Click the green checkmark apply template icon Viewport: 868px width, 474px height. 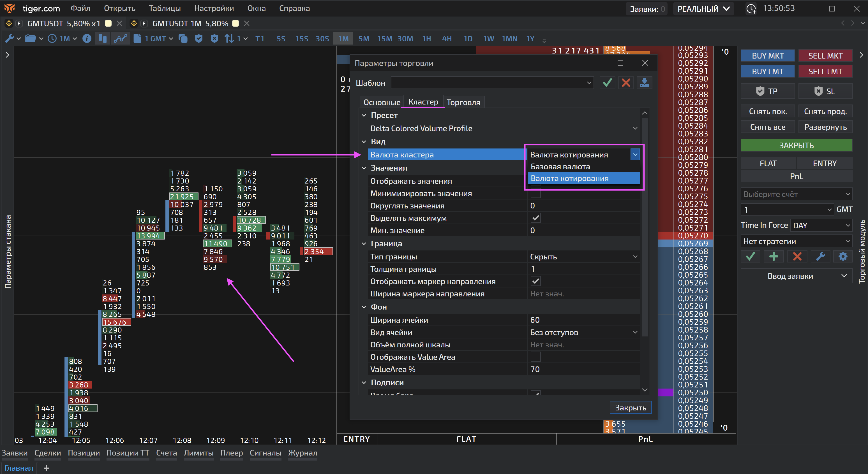pyautogui.click(x=607, y=83)
